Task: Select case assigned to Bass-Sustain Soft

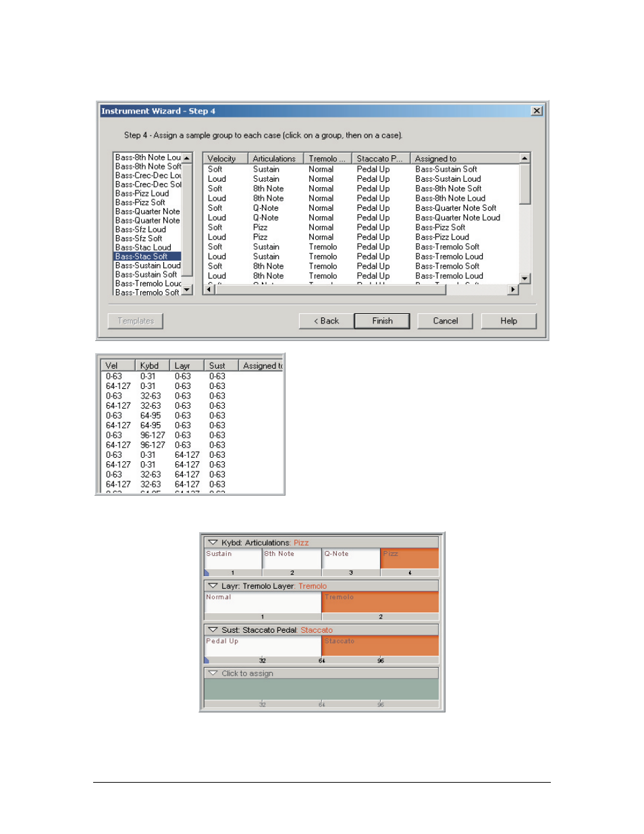Action: (361, 170)
